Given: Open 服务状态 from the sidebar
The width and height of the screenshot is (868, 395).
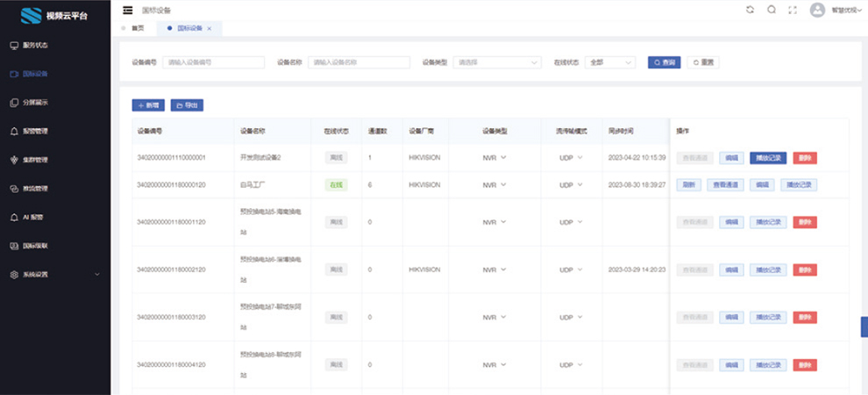Looking at the screenshot, I should point(35,45).
